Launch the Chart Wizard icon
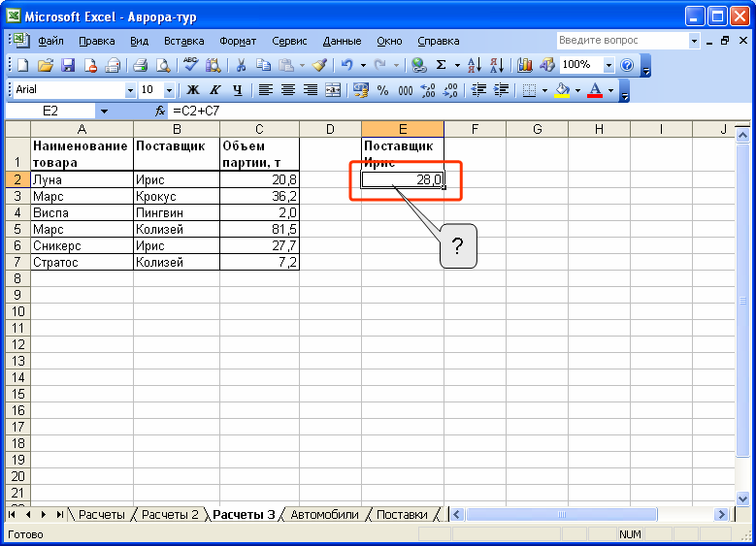 (525, 65)
